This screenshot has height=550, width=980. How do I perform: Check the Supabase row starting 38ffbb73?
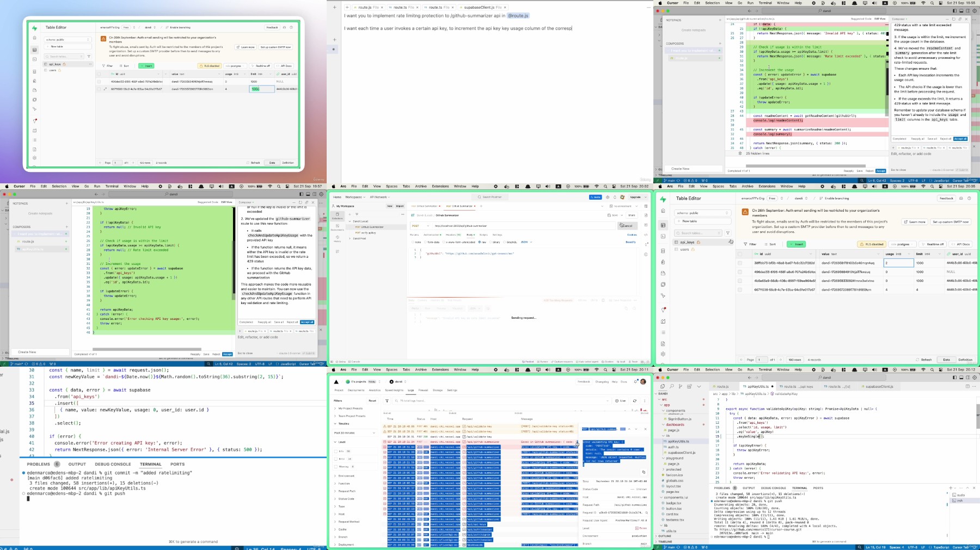(x=740, y=263)
